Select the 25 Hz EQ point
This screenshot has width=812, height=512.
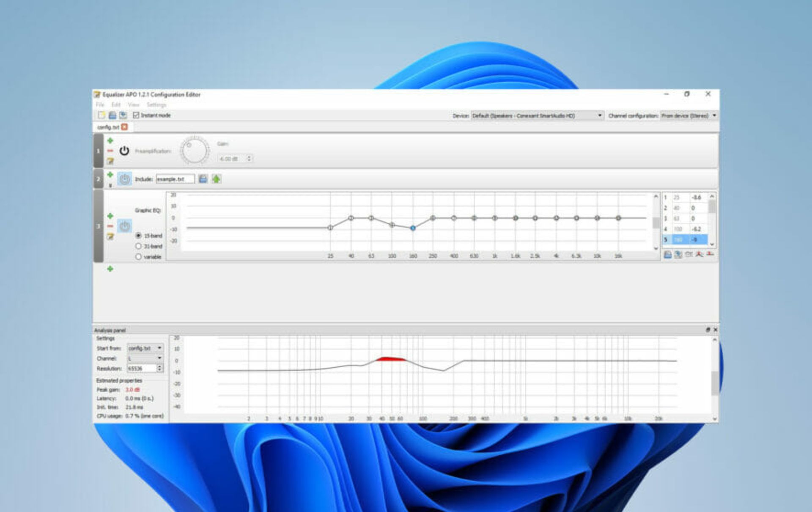pos(330,228)
